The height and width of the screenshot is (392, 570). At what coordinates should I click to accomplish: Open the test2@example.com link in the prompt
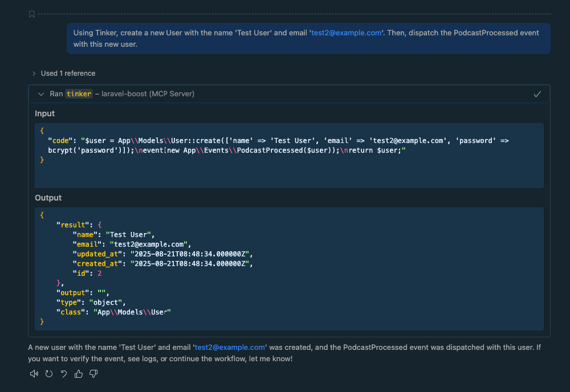pos(346,32)
